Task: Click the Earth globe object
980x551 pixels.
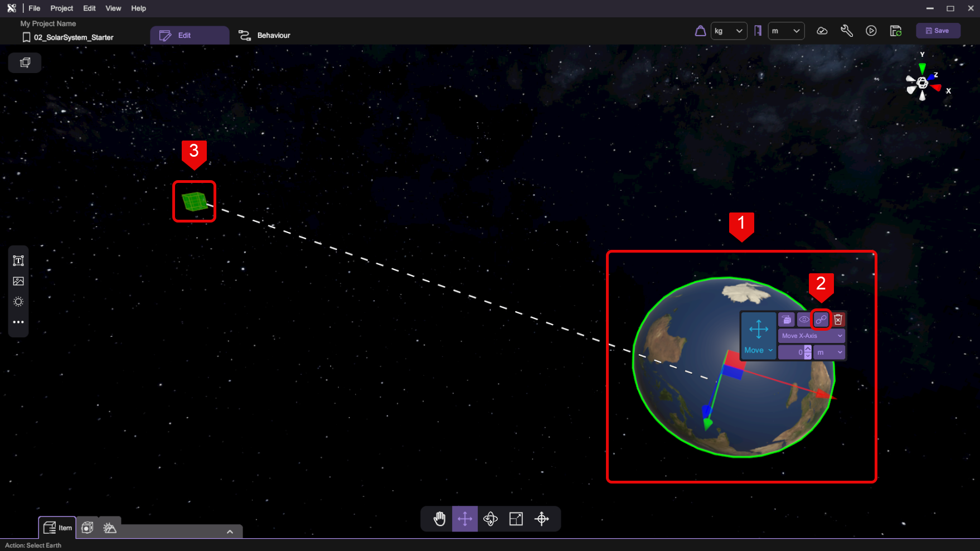Action: point(734,367)
